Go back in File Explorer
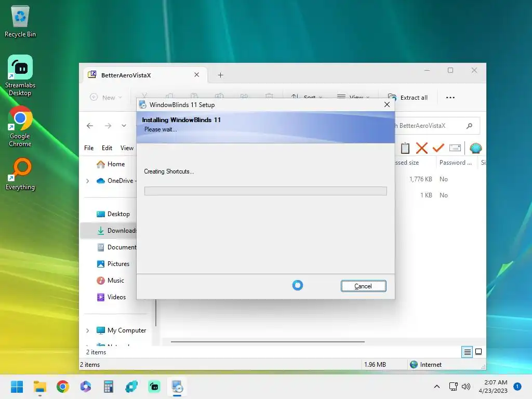 pyautogui.click(x=90, y=126)
